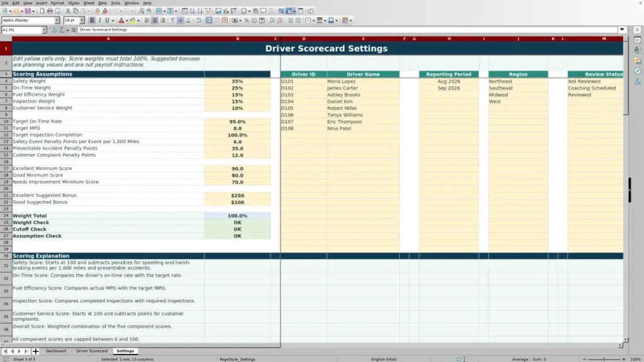Open the Data menu
The height and width of the screenshot is (362, 644).
(103, 3)
